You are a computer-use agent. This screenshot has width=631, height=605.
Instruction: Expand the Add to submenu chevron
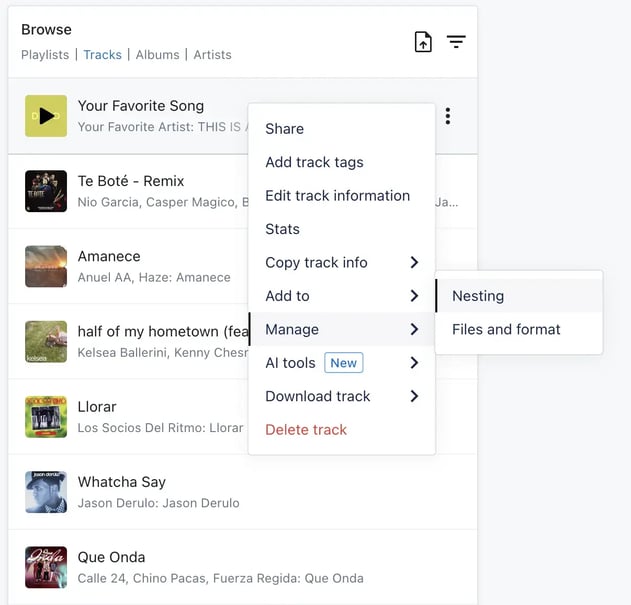414,296
